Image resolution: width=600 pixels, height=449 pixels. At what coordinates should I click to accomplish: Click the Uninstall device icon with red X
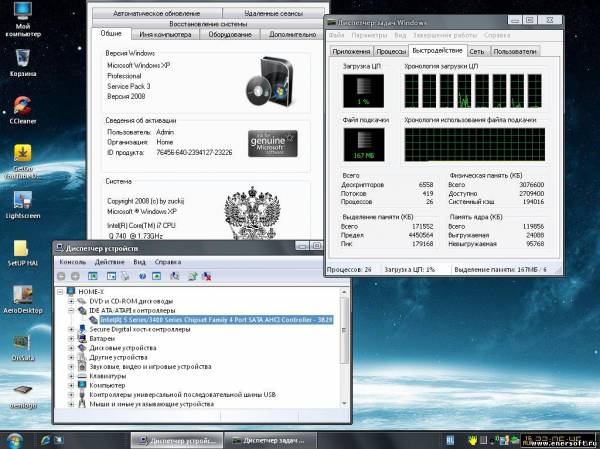click(x=207, y=276)
